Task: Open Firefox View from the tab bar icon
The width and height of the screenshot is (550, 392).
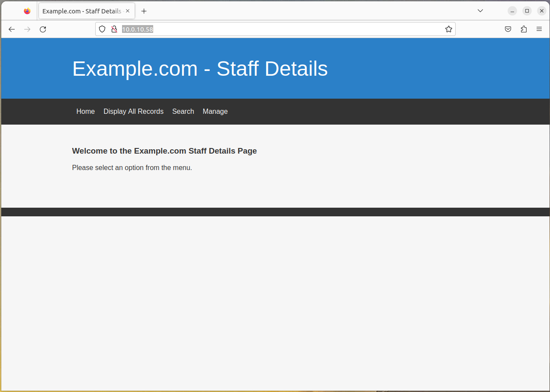Action: pyautogui.click(x=27, y=11)
